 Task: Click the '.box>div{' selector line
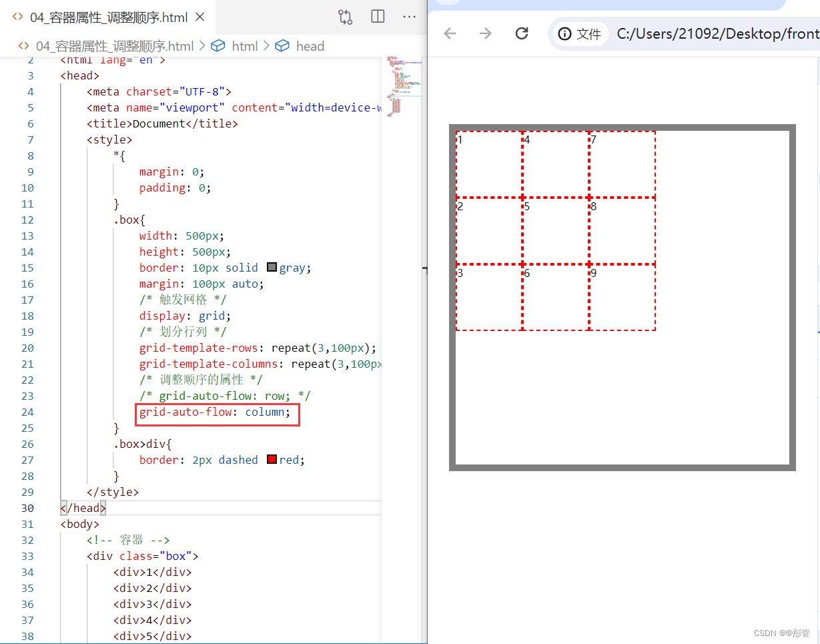[x=143, y=444]
